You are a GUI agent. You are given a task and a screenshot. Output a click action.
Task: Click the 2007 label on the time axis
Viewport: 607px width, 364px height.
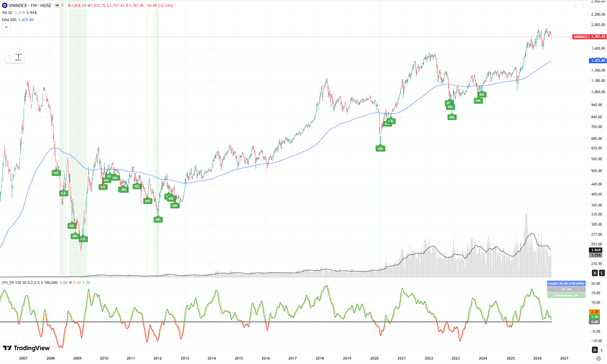(x=23, y=358)
